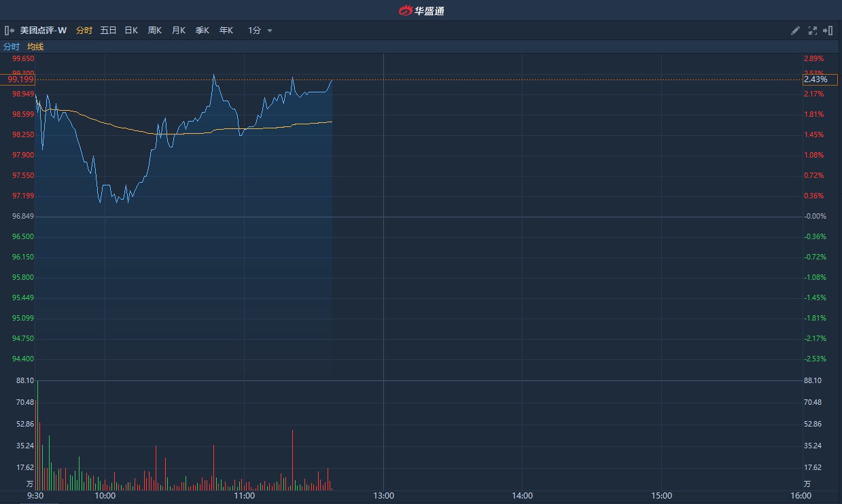Expand the chart to fullscreen
Screen dimensions: 842x504
click(812, 31)
